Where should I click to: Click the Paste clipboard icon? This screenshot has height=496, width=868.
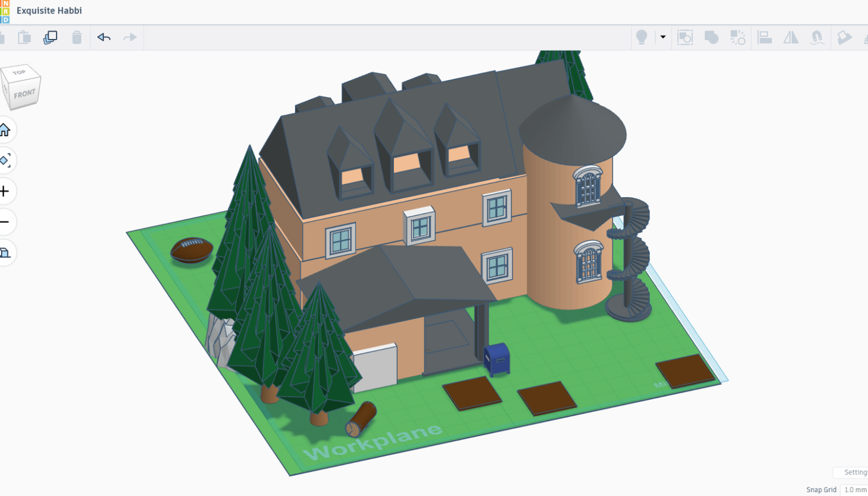[x=24, y=37]
